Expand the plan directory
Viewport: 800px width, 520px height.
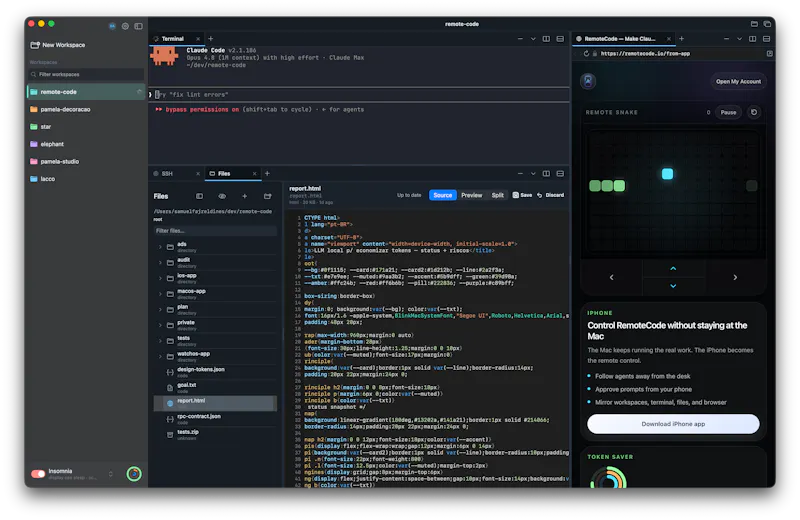pyautogui.click(x=160, y=310)
